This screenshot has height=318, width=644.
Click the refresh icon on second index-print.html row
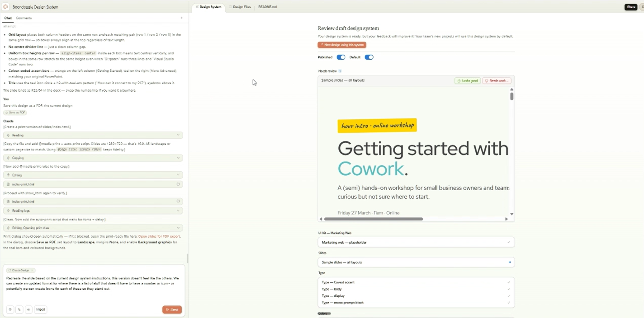pos(178,201)
